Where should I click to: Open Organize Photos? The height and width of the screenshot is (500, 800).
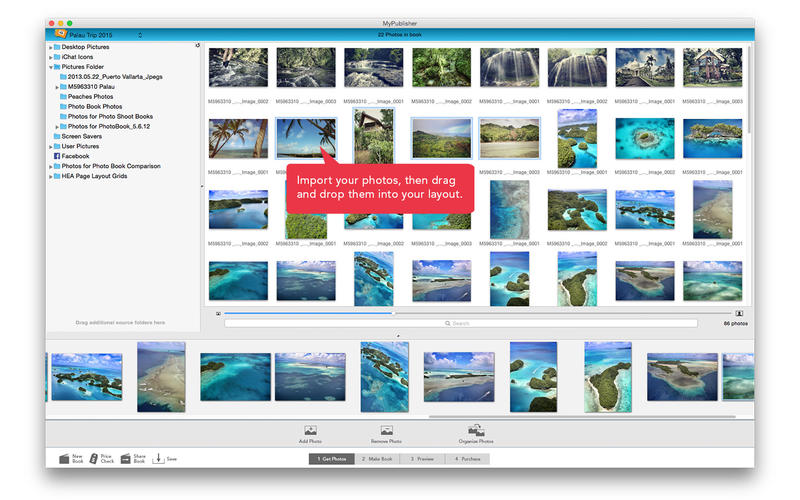pos(475,431)
